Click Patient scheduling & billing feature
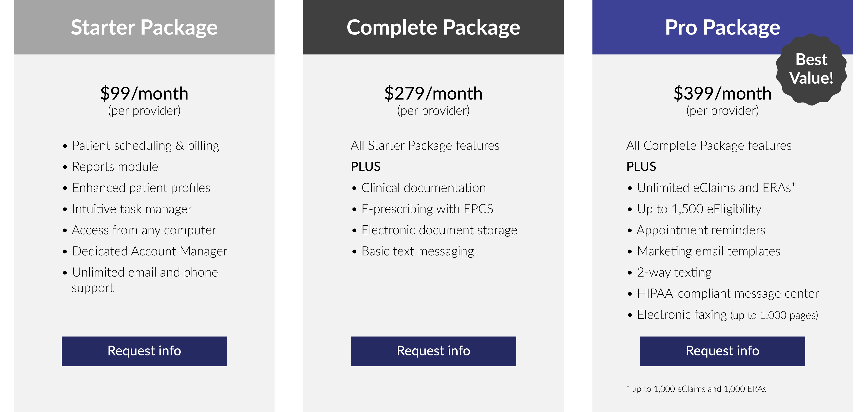 [x=145, y=146]
